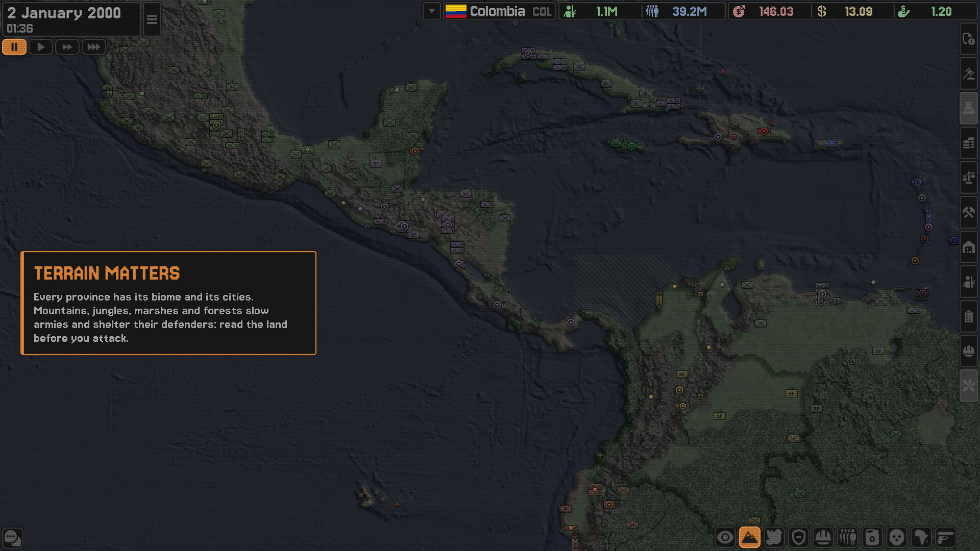Open the document lock panel in sidebar

[x=968, y=39]
